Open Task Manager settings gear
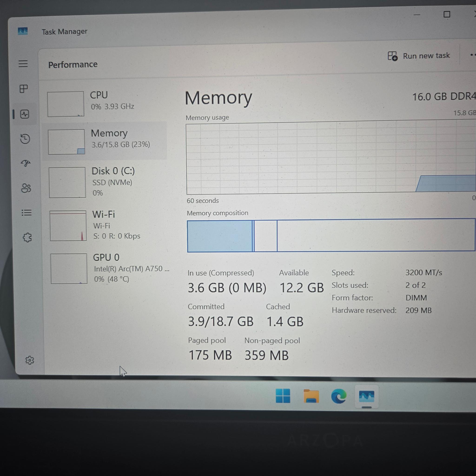Viewport: 476px width, 476px height. click(x=30, y=360)
